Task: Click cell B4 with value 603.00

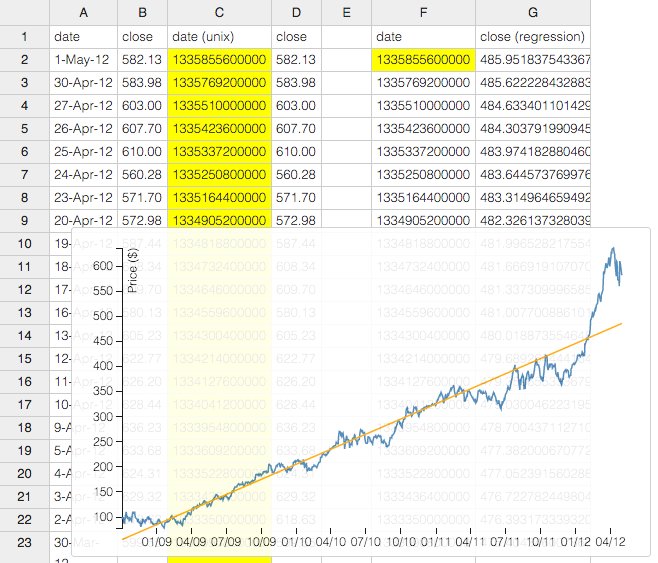Action: (x=143, y=106)
